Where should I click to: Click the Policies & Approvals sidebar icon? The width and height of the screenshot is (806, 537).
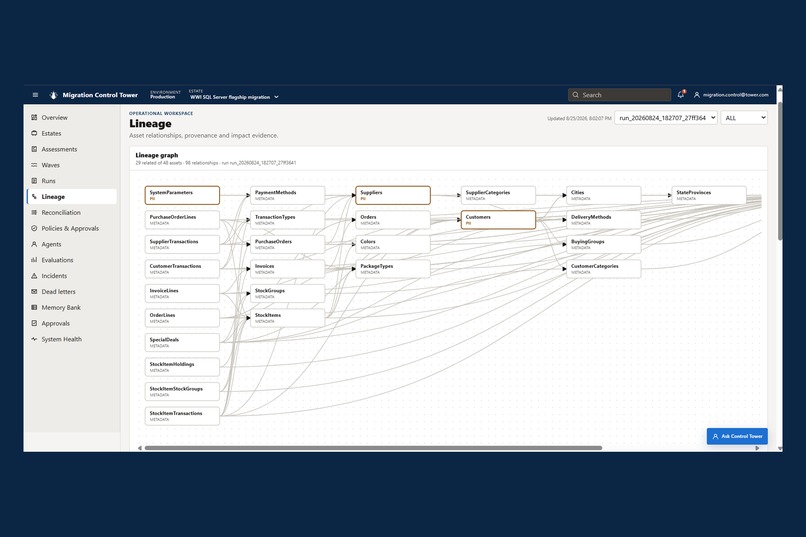click(x=34, y=229)
